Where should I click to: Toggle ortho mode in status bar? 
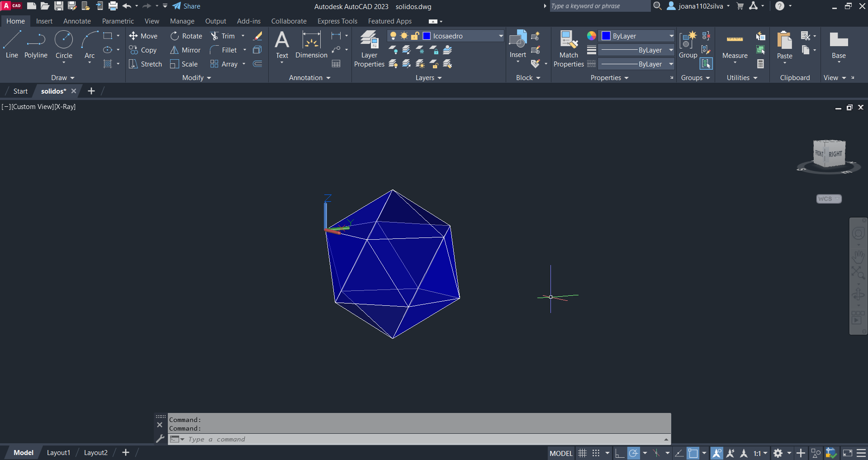tap(619, 453)
